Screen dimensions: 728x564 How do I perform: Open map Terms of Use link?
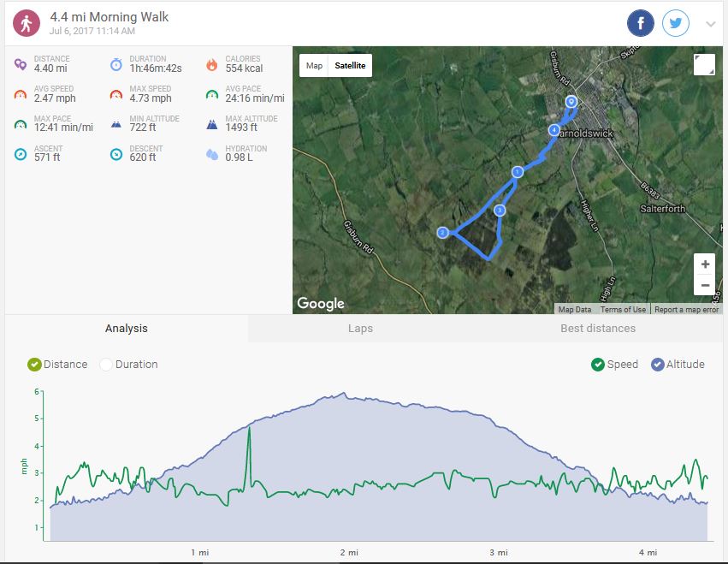click(623, 310)
